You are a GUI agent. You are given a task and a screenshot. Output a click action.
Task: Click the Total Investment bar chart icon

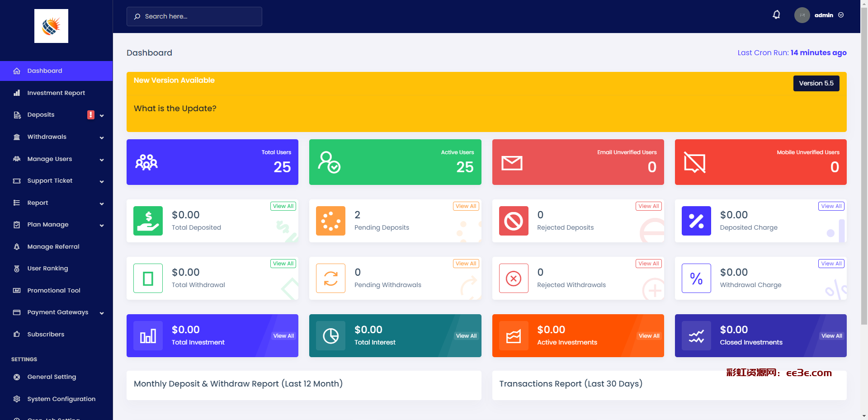tap(148, 335)
